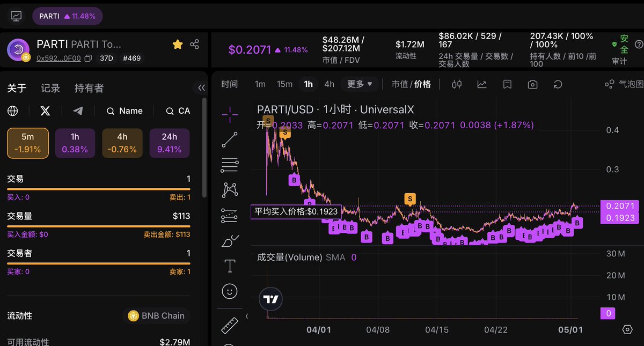The height and width of the screenshot is (346, 644).
Task: Switch chart interval to 15m
Action: tap(284, 84)
